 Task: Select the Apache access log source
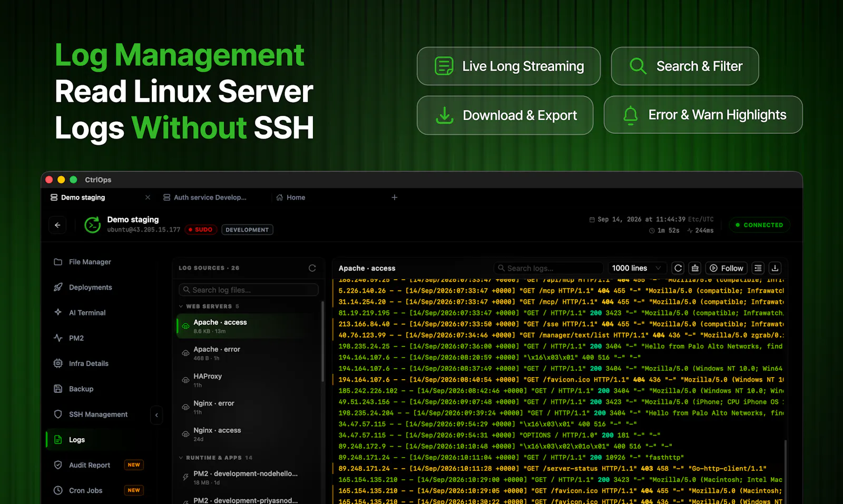[x=248, y=327]
